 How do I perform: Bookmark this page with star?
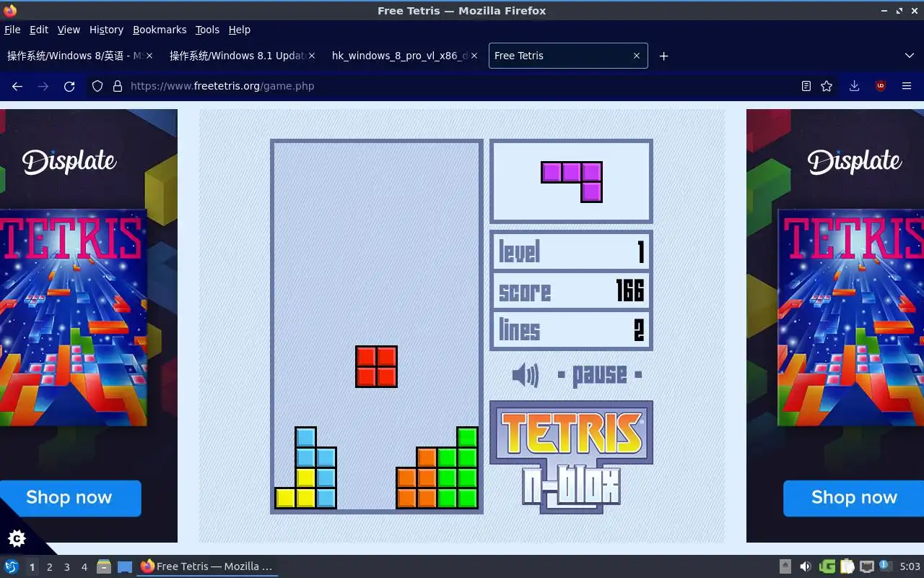(x=827, y=86)
